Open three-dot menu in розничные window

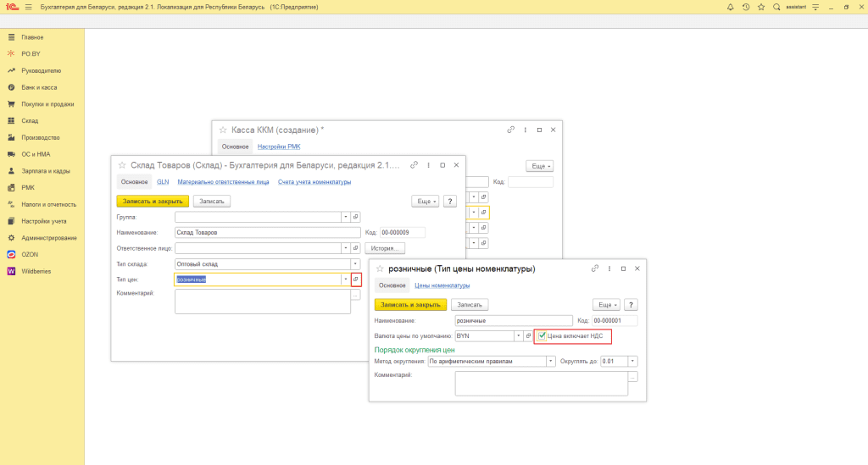609,268
